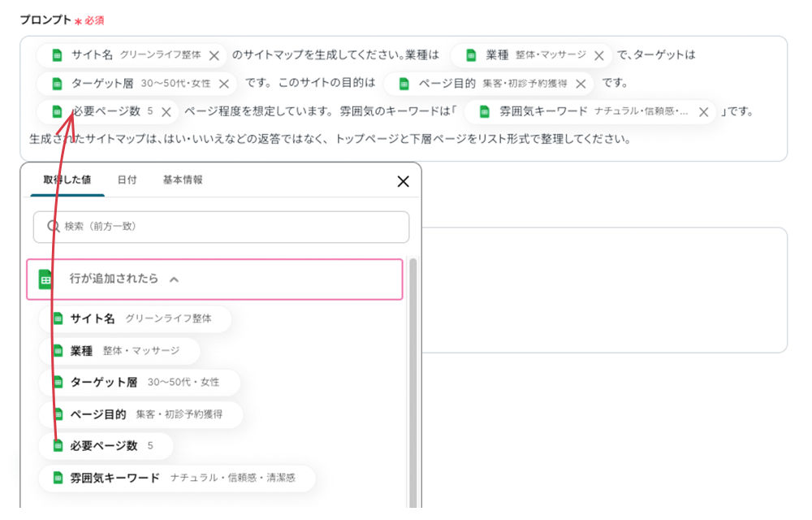The image size is (812, 520).
Task: Select the 取得した値 tab
Action: tap(67, 180)
